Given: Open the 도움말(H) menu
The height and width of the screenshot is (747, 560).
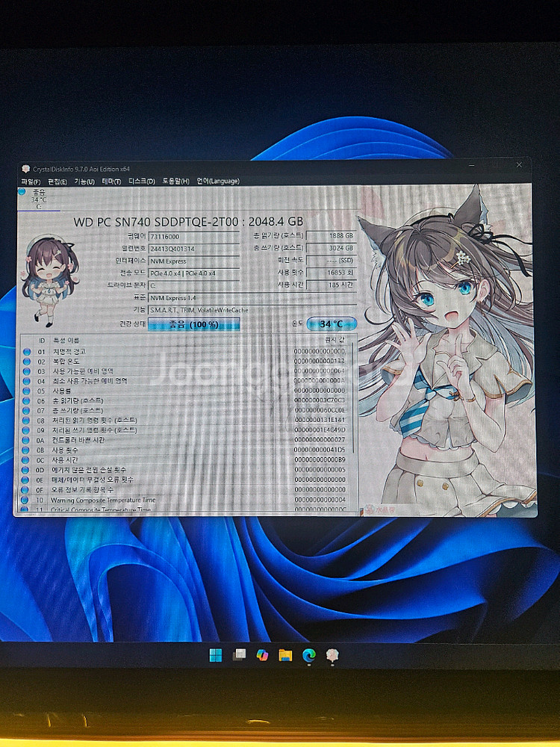Looking at the screenshot, I should pyautogui.click(x=175, y=182).
